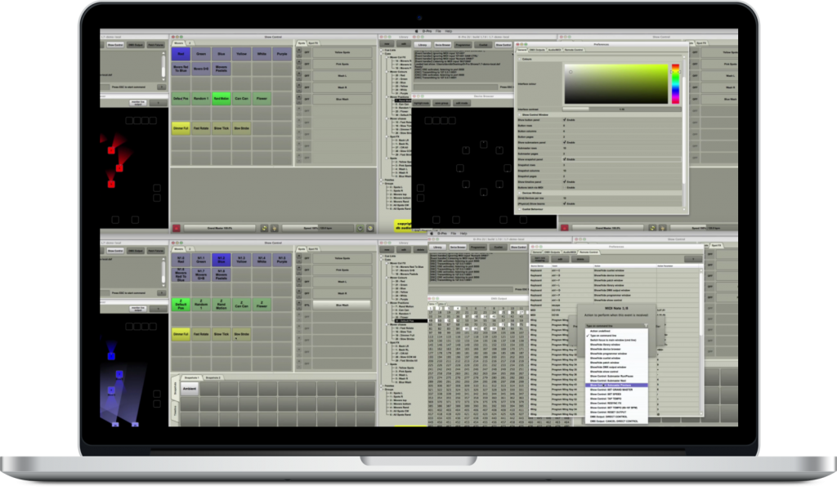Select the topmost blue fixture in lower-left device view
This screenshot has height=504, width=837.
pyautogui.click(x=111, y=355)
